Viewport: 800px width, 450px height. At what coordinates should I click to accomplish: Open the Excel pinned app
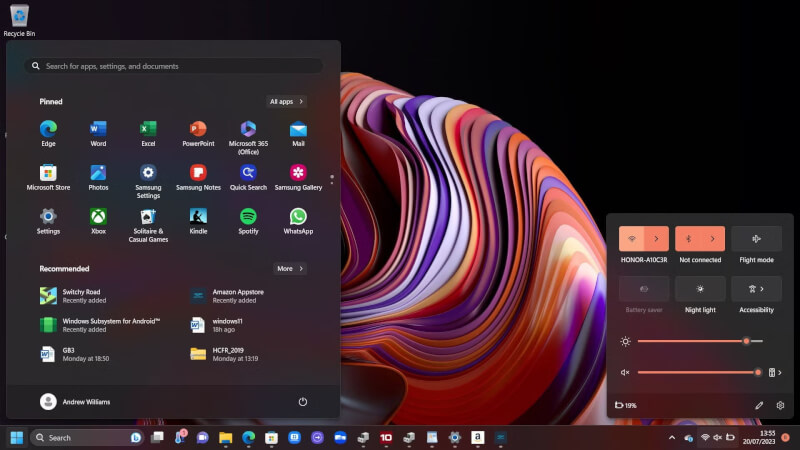(148, 134)
